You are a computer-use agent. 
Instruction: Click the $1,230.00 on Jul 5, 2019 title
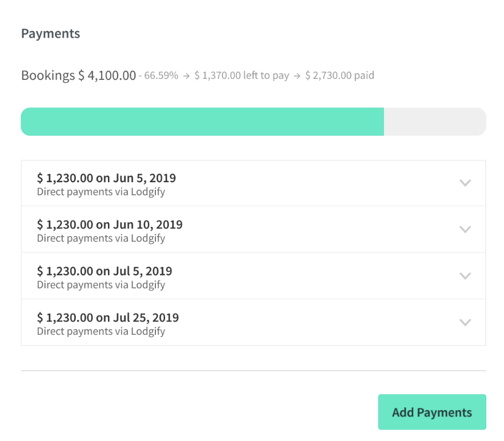[x=105, y=271]
